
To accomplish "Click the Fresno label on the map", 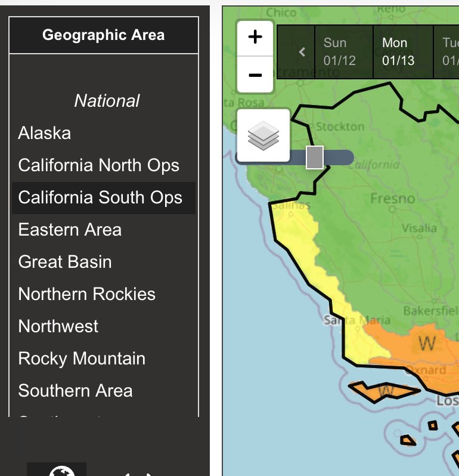I will click(x=393, y=199).
